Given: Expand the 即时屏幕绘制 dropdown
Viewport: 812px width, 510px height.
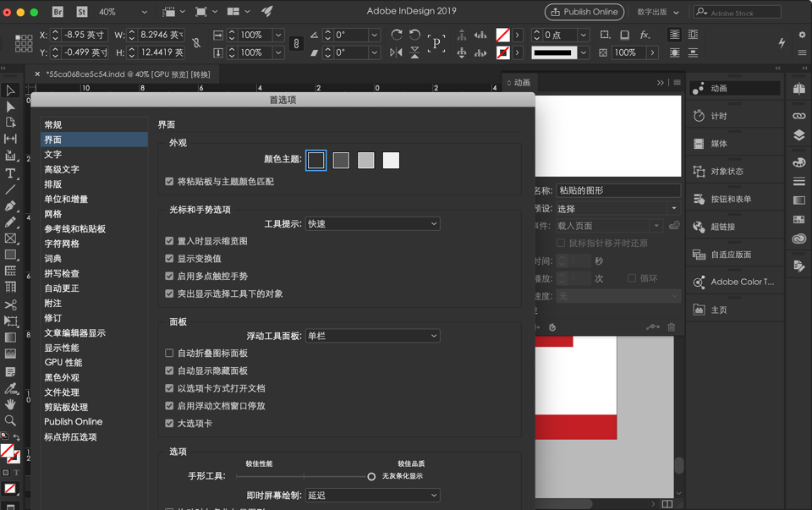Looking at the screenshot, I should pos(372,496).
